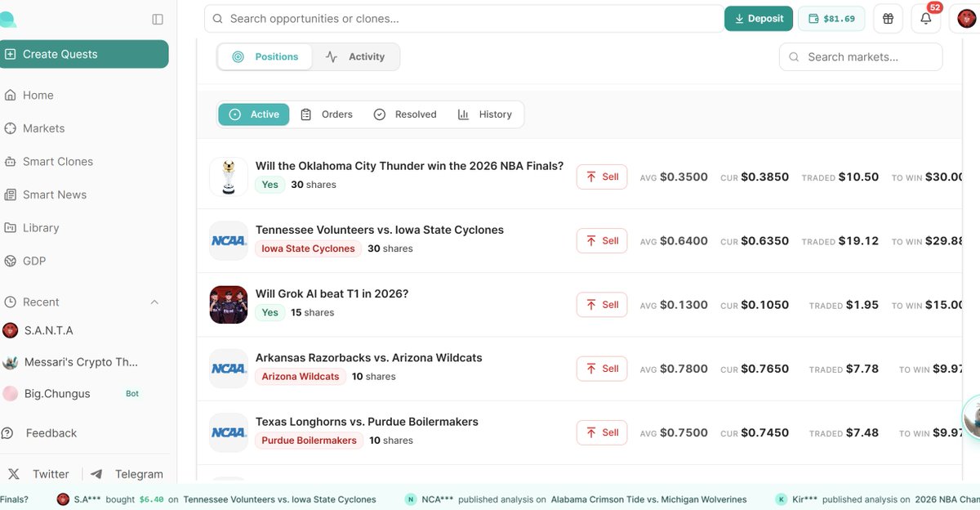Image resolution: width=980 pixels, height=510 pixels.
Task: Sell Oklahoma City Thunder position
Action: (602, 177)
